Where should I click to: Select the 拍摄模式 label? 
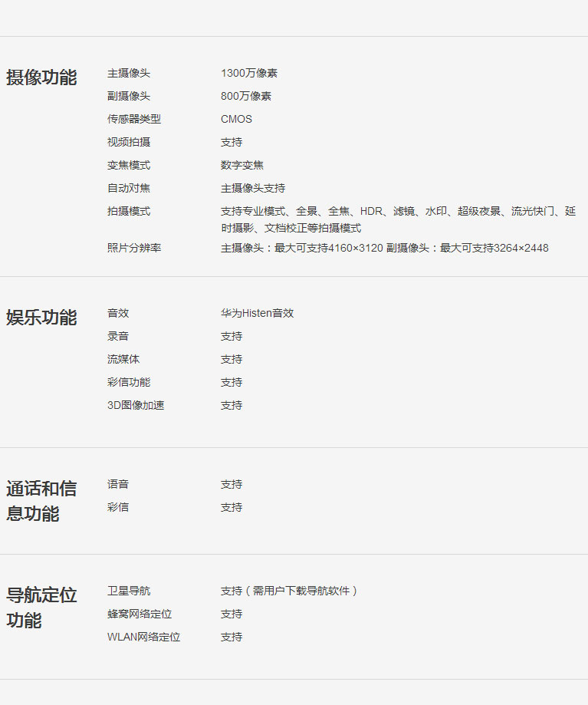tap(129, 211)
